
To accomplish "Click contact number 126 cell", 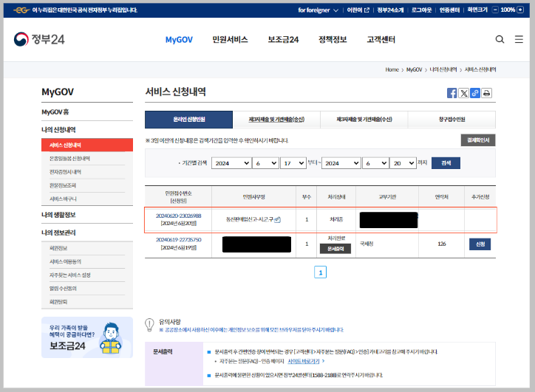I will [441, 244].
